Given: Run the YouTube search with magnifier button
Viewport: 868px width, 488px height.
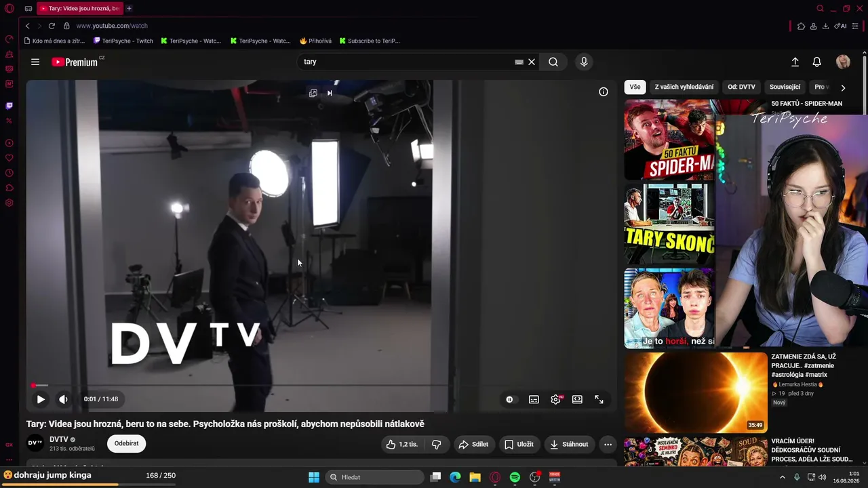Looking at the screenshot, I should 553,62.
